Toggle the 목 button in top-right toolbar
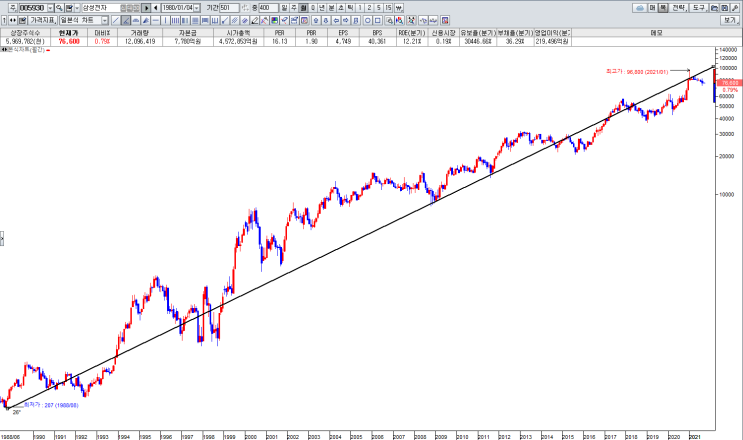743x440 pixels. point(663,8)
